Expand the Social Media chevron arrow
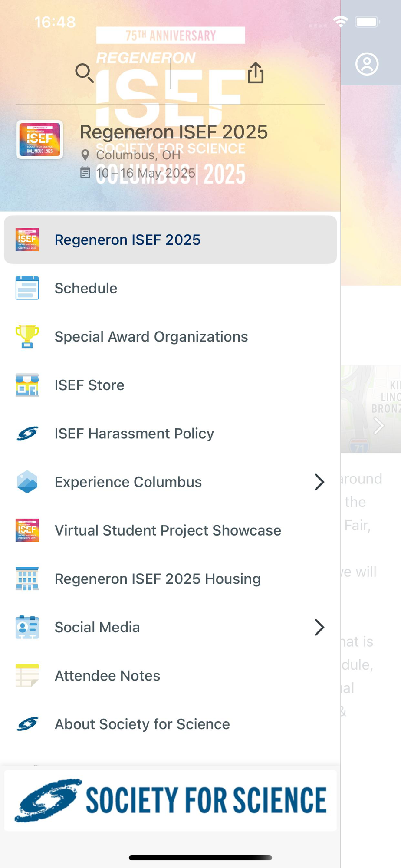 [x=319, y=627]
